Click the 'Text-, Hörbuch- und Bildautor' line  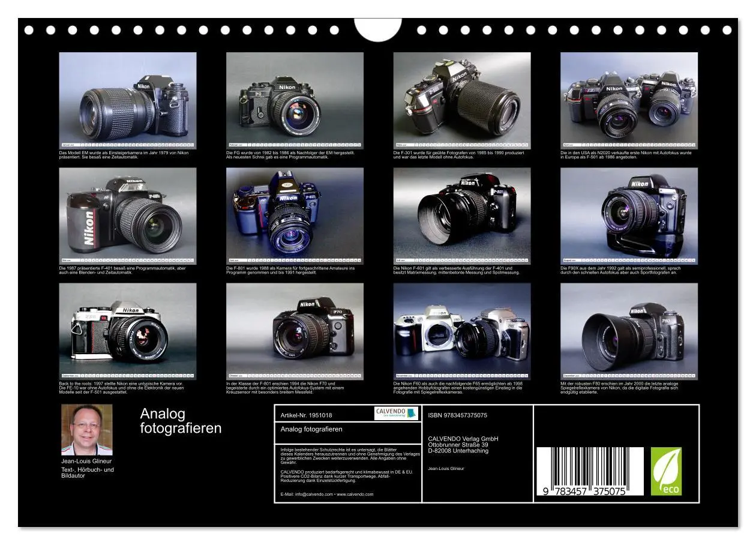(87, 472)
